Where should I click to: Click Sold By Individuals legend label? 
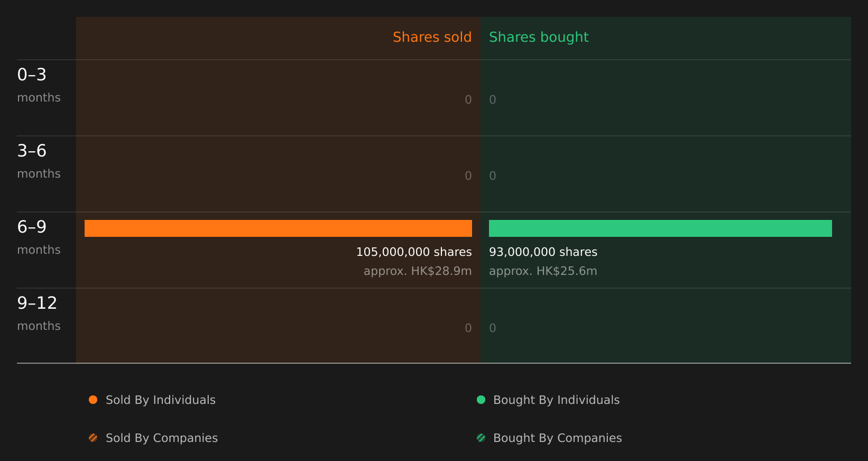click(x=161, y=400)
